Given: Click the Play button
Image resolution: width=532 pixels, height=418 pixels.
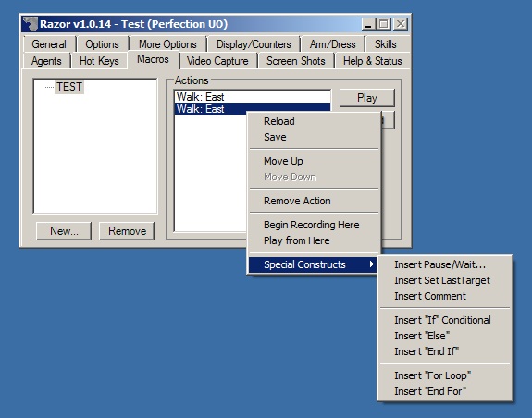Looking at the screenshot, I should 367,98.
